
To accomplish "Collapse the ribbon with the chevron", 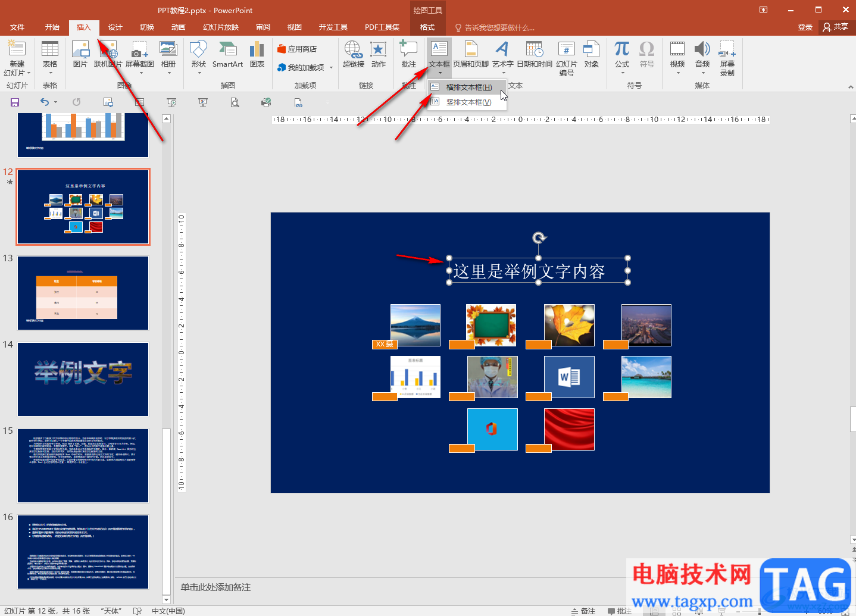I will coord(850,87).
